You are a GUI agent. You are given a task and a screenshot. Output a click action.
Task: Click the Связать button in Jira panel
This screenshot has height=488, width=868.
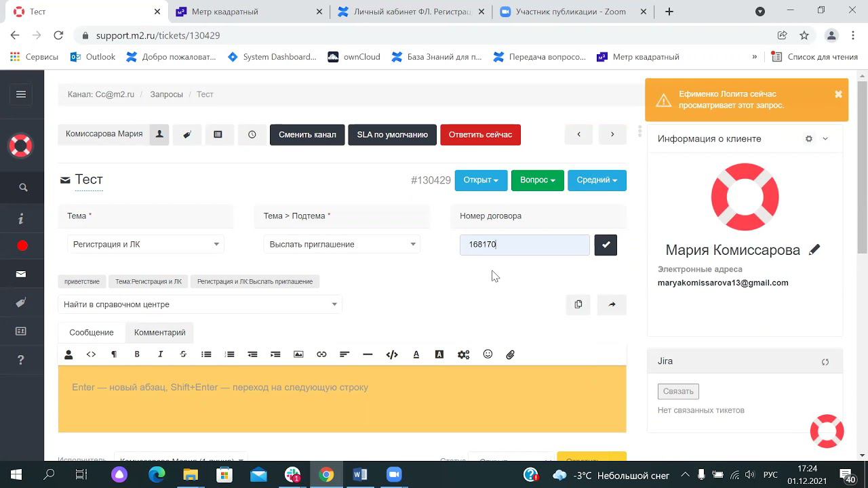678,391
